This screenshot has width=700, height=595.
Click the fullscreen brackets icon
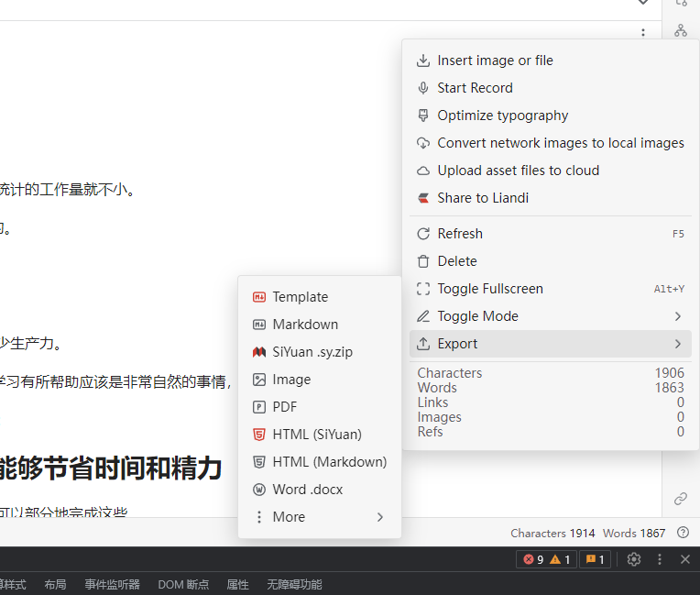pos(423,289)
